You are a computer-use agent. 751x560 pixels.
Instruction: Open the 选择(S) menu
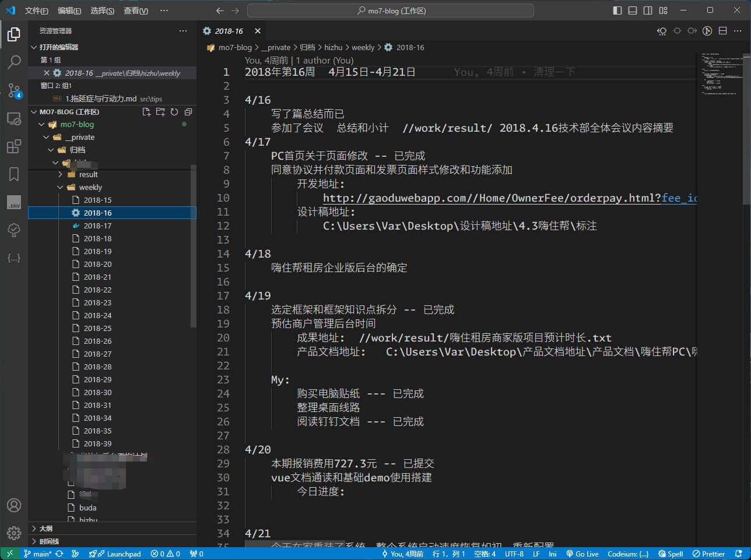pyautogui.click(x=103, y=10)
